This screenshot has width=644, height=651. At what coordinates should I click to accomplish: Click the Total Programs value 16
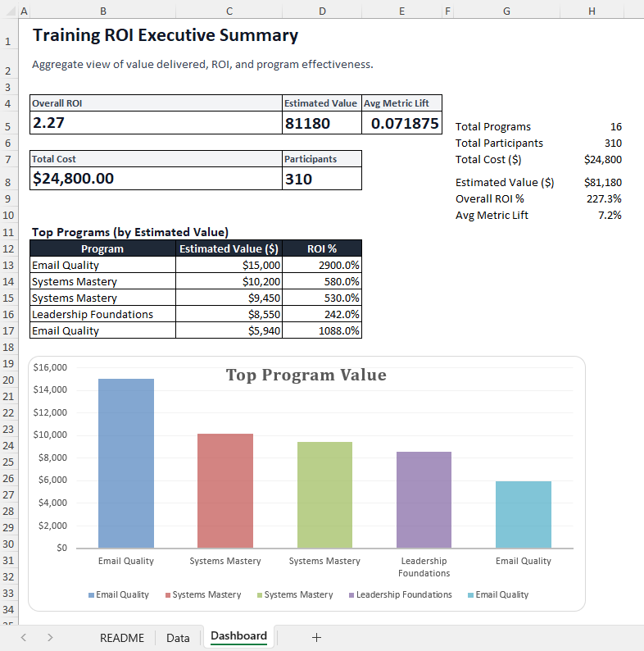coord(616,126)
